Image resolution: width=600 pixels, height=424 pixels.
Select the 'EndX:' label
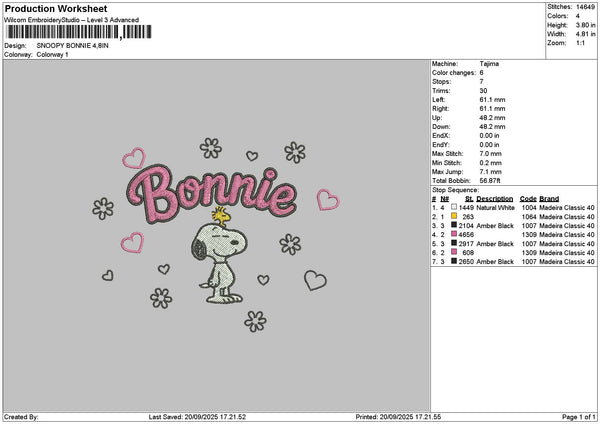pyautogui.click(x=441, y=136)
